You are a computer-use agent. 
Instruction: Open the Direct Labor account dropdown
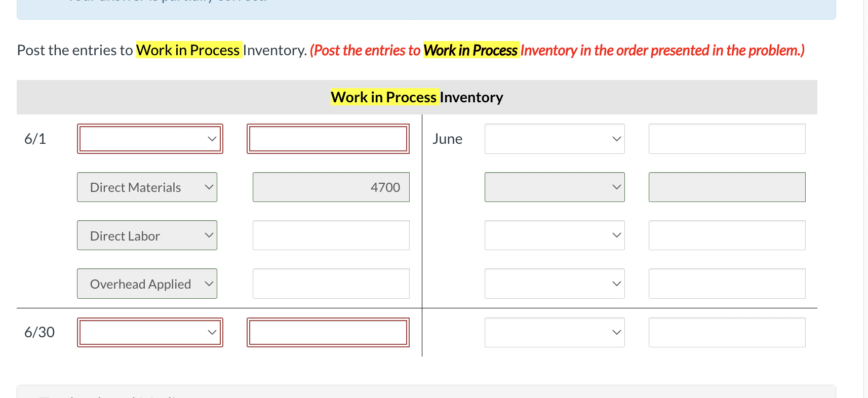pos(147,235)
